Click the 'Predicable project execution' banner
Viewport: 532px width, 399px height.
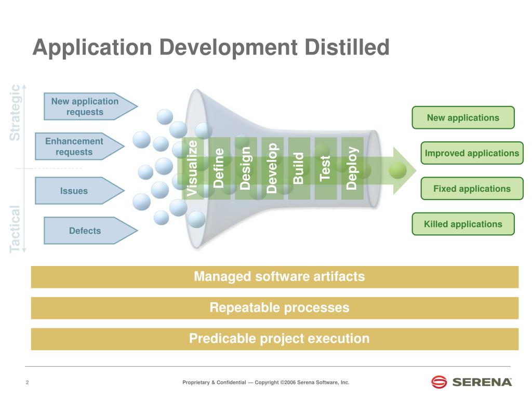click(275, 339)
